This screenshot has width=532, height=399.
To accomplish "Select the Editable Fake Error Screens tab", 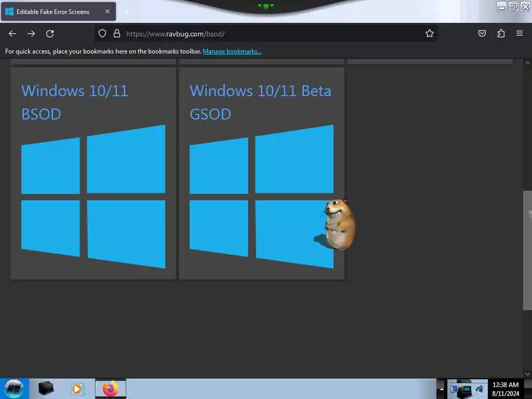I will click(58, 11).
